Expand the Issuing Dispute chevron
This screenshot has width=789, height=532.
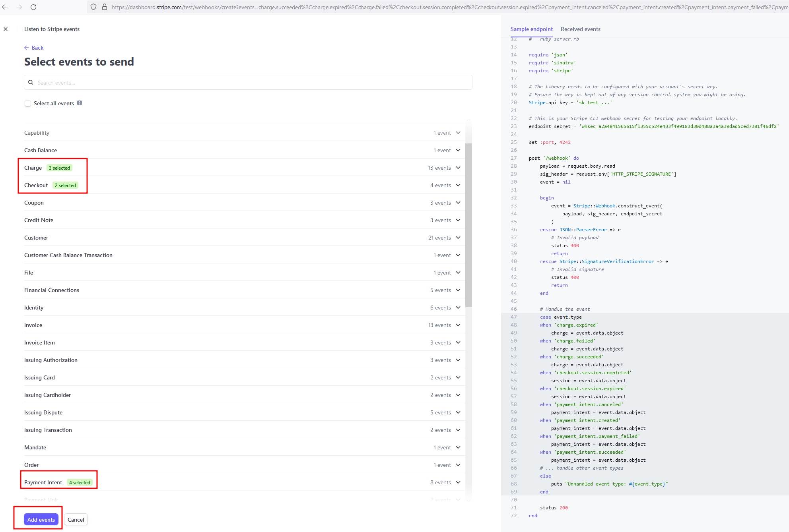(458, 412)
